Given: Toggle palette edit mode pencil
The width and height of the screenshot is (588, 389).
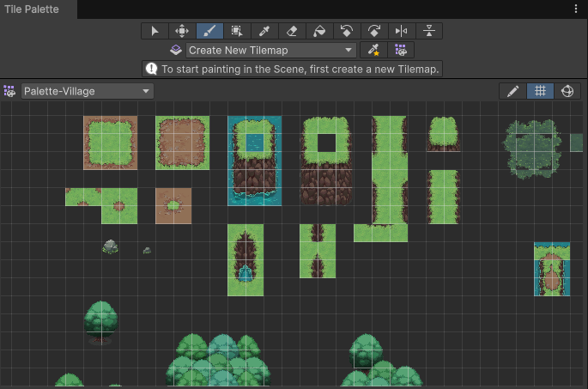Looking at the screenshot, I should pos(513,91).
